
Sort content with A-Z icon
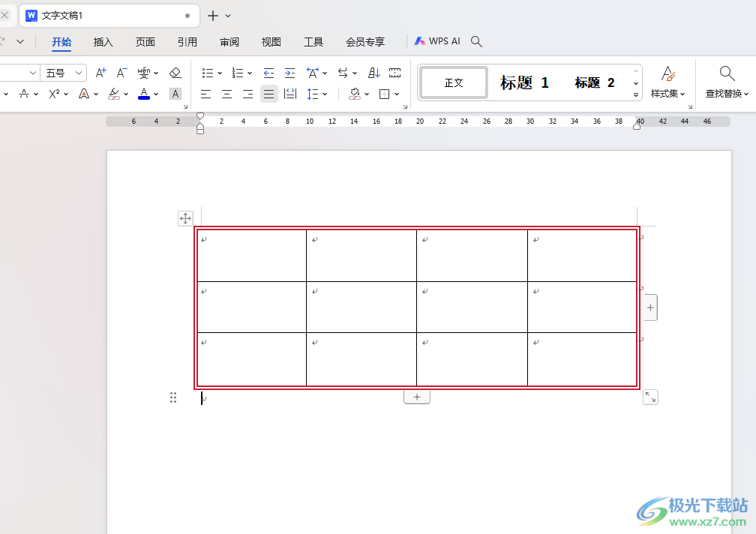[374, 73]
